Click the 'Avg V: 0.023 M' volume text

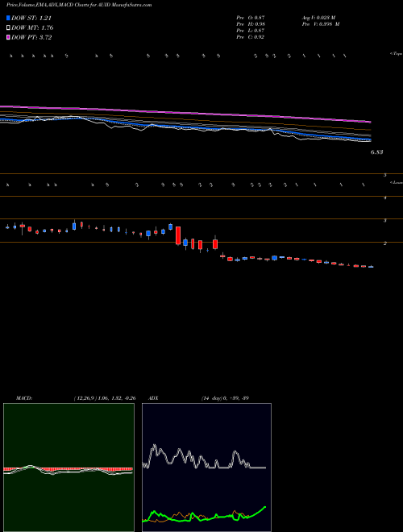click(x=319, y=17)
